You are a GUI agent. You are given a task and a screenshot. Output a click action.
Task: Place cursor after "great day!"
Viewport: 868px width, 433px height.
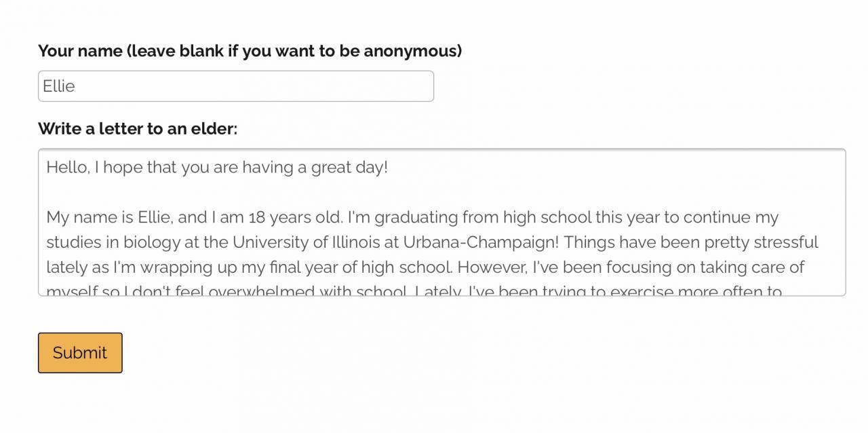pos(389,168)
